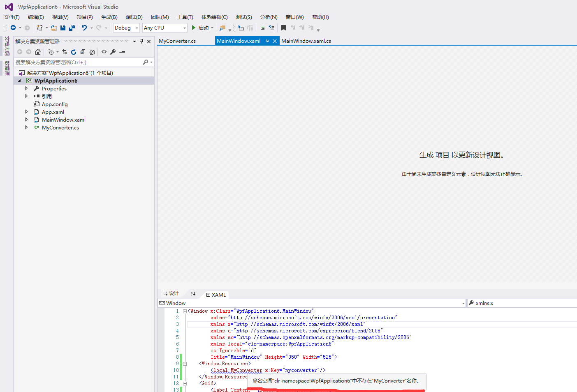Expand the App.xaml node
This screenshot has height=392, width=577.
27,112
